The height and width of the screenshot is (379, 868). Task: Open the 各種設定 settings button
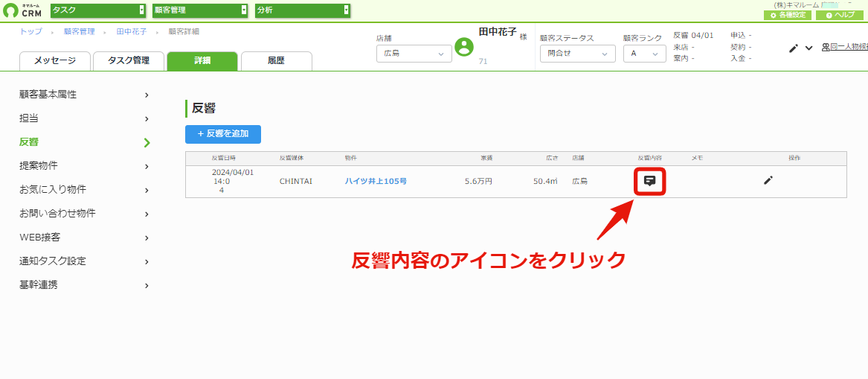click(x=787, y=15)
